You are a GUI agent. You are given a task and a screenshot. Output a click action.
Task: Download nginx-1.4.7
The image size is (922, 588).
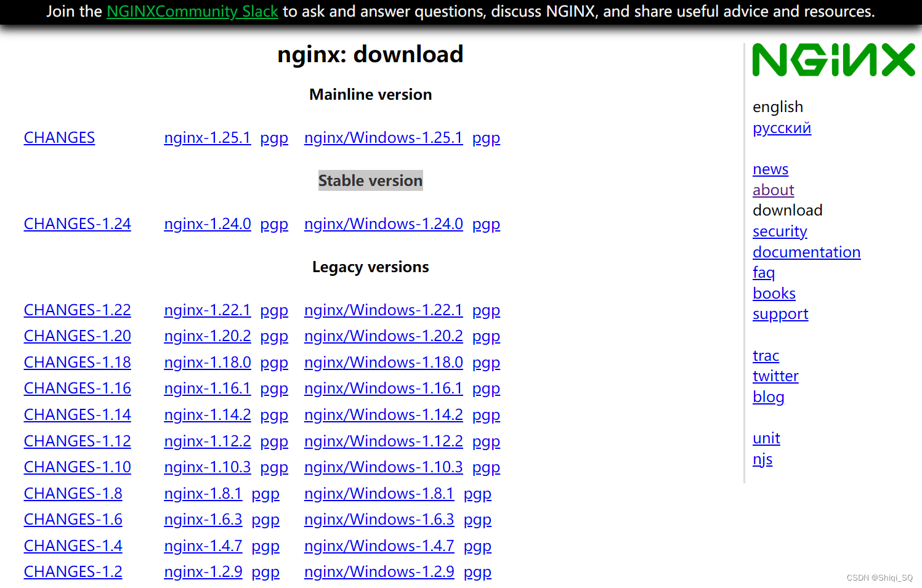point(203,546)
